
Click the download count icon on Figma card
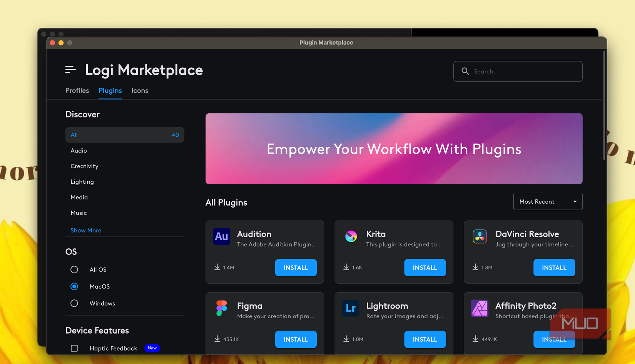[217, 339]
